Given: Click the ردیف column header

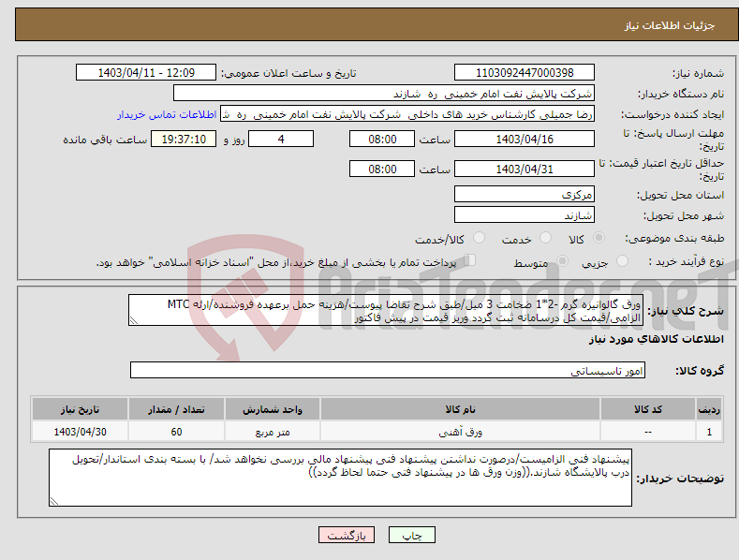Looking at the screenshot, I should pos(709,409).
